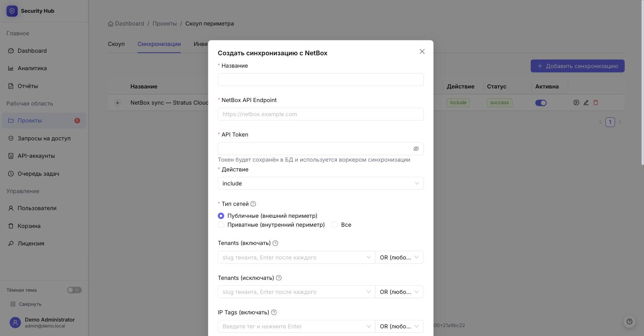Edit the NetBox sync row
The height and width of the screenshot is (336, 644).
(586, 103)
